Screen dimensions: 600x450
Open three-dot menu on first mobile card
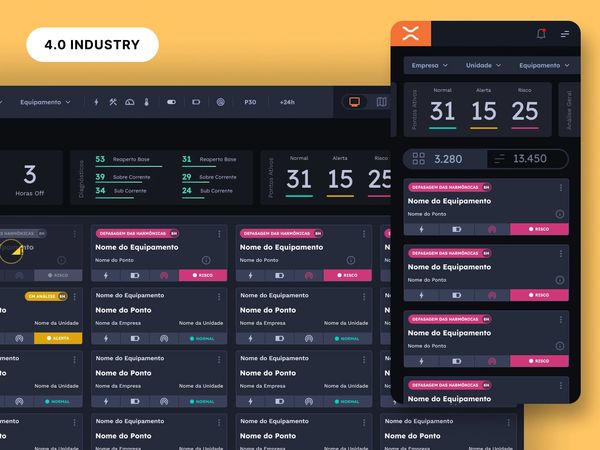[559, 214]
